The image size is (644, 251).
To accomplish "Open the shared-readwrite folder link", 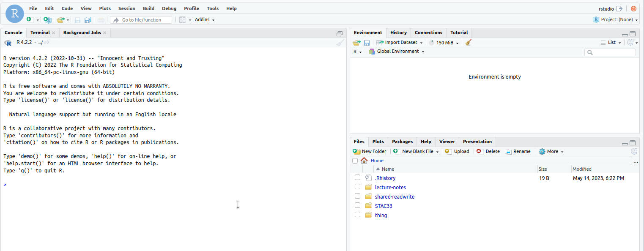I will 395,196.
